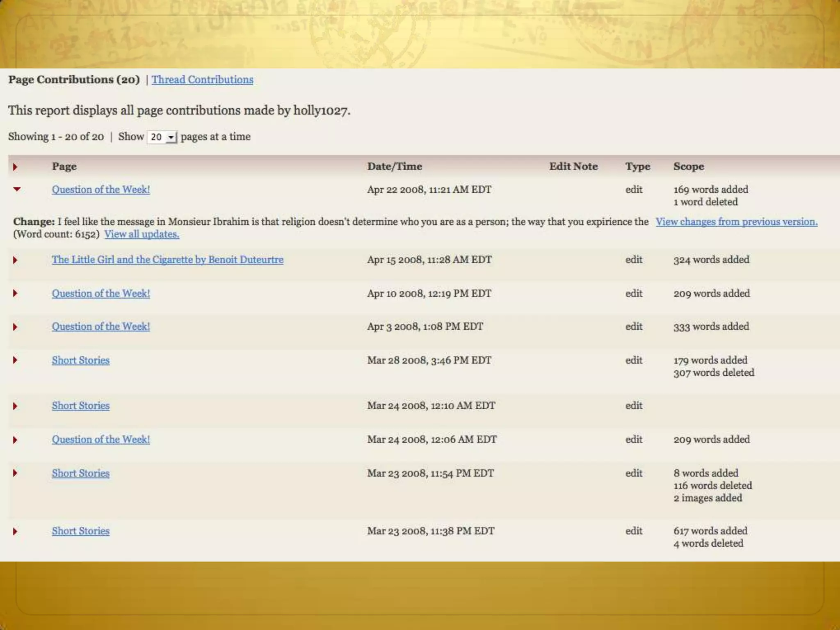
Task: Expand the Apr 3 Question of the Week row
Action: [15, 327]
